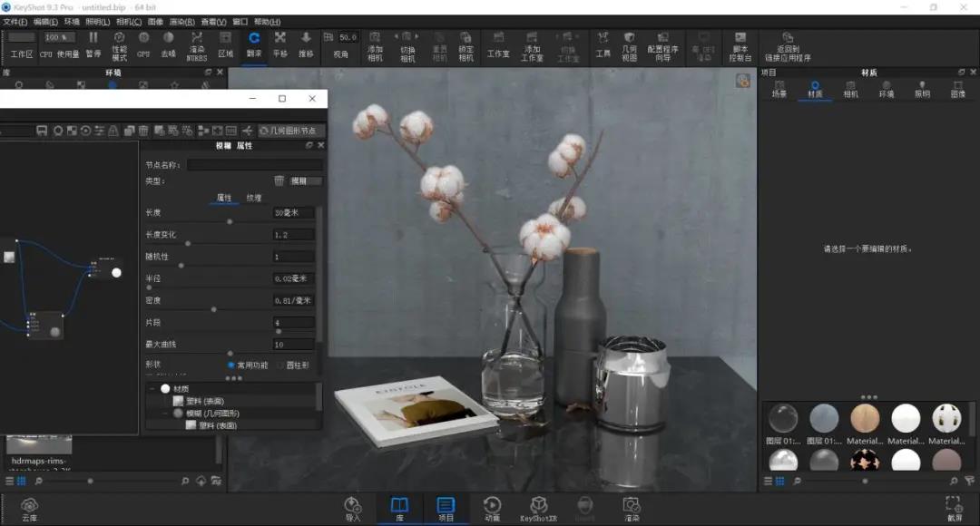
Task: Click the 导入 import icon in bottom bar
Action: (353, 509)
